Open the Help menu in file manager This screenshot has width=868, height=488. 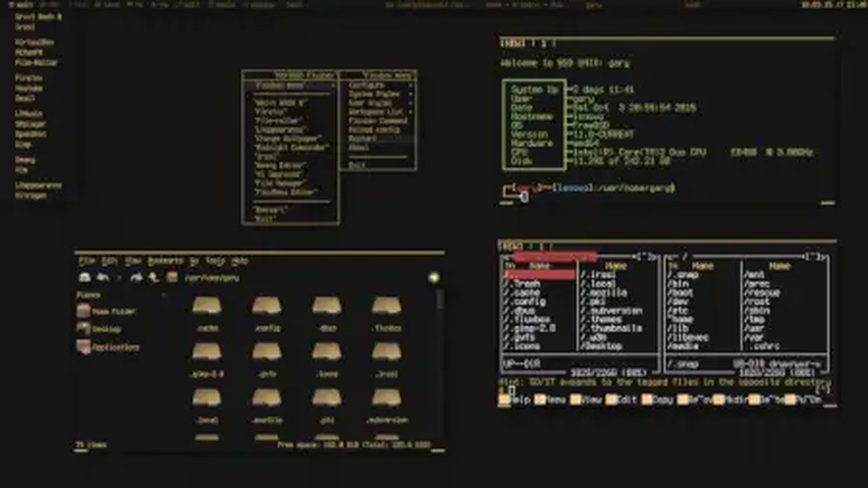239,260
